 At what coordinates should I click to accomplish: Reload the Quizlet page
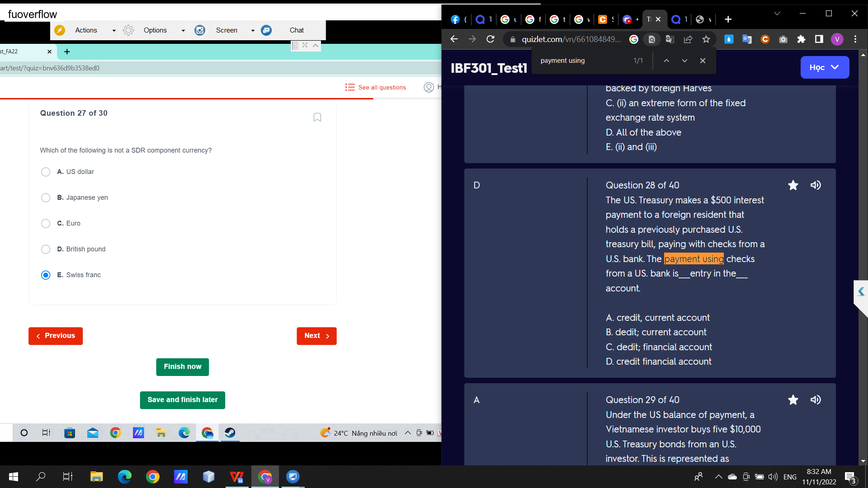point(491,39)
